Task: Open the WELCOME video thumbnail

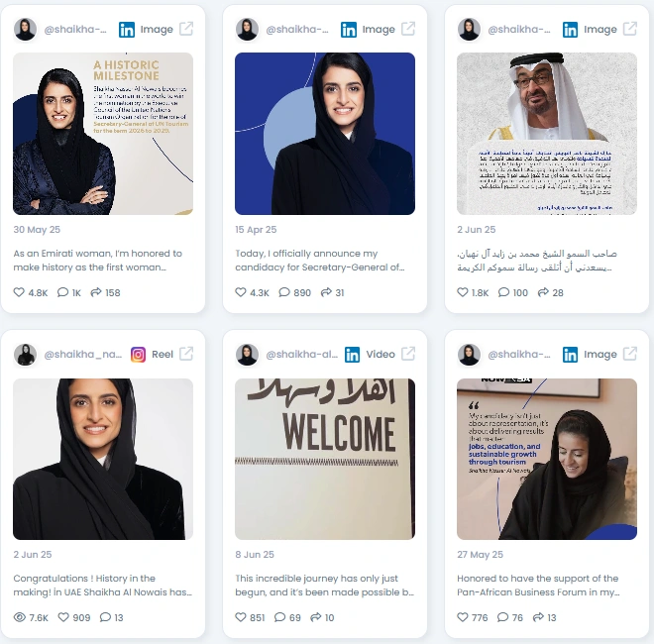Action: point(325,459)
